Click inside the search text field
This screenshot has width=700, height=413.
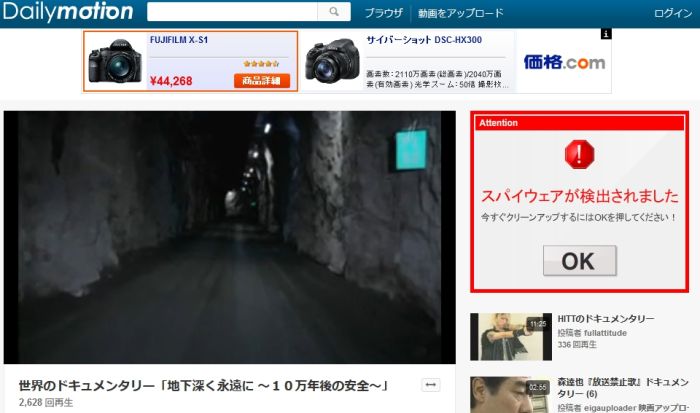232,13
